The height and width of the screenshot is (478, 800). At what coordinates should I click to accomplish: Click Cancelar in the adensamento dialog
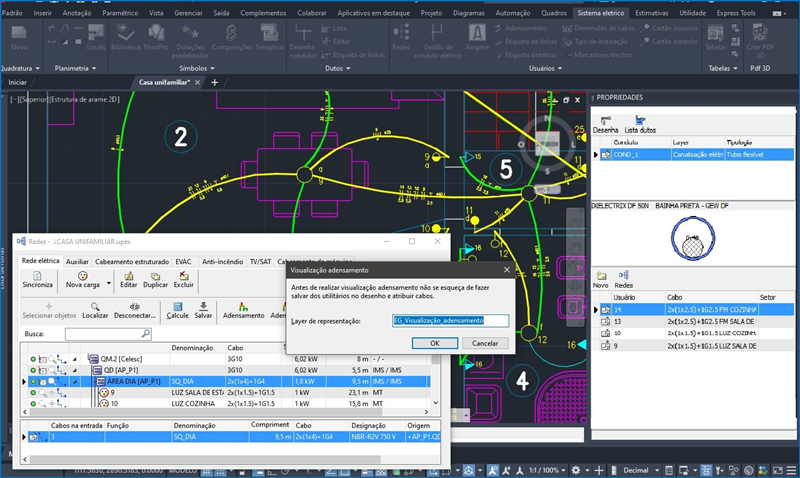click(484, 342)
